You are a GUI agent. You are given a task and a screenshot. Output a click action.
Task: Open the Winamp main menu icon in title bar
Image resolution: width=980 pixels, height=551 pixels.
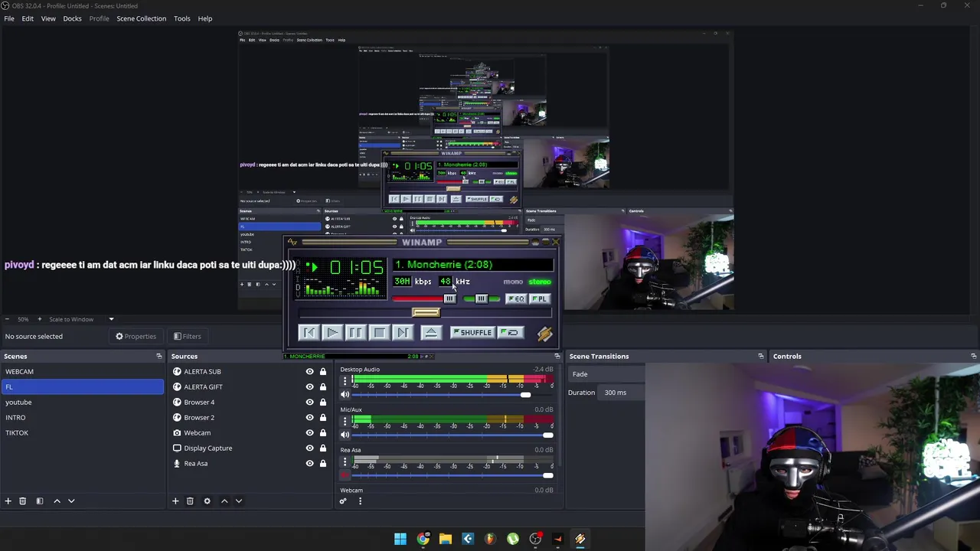point(292,242)
